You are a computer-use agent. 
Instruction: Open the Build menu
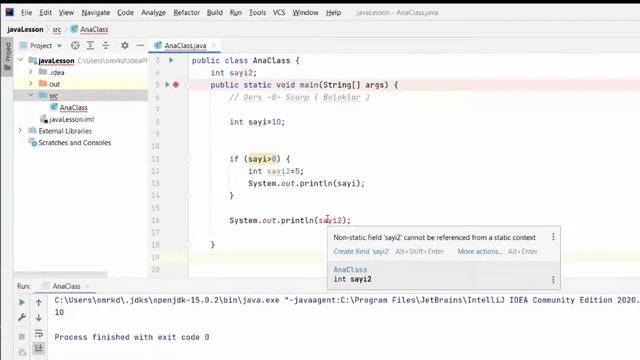(x=215, y=13)
